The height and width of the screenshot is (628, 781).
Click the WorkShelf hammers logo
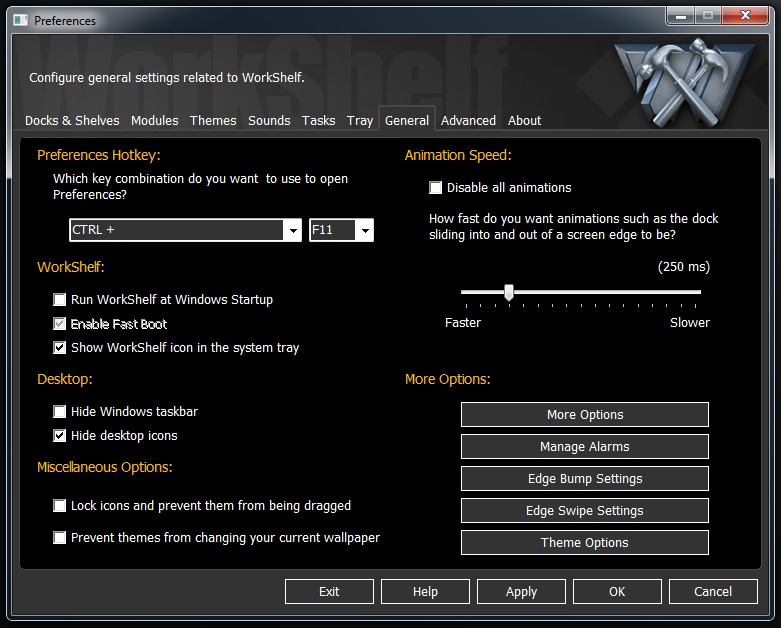click(x=685, y=81)
